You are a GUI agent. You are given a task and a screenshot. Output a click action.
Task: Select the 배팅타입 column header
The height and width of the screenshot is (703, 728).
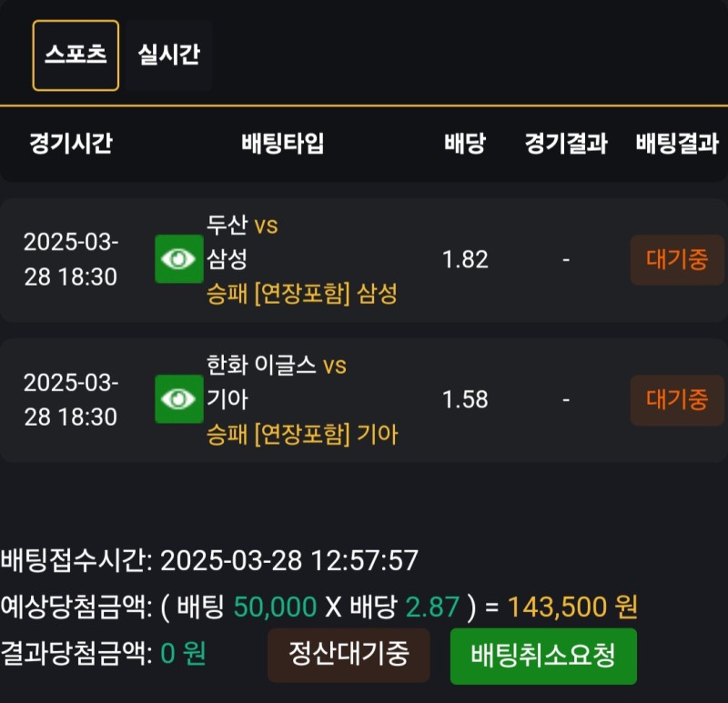[x=282, y=143]
